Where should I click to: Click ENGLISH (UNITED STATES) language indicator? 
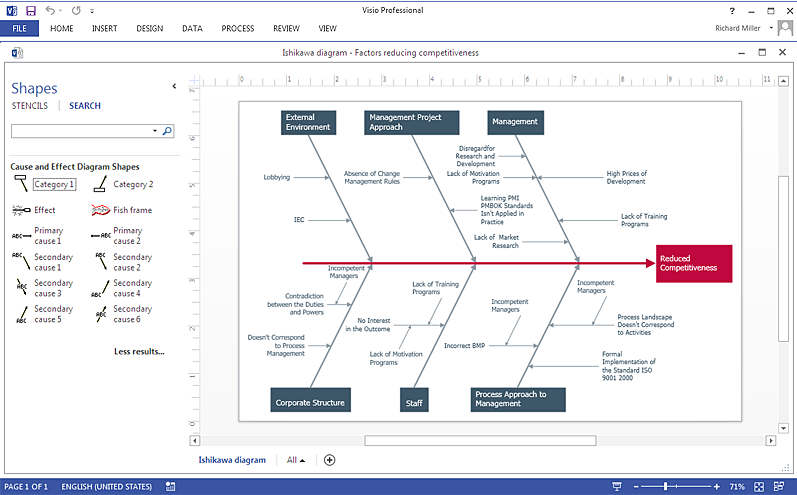(x=107, y=487)
